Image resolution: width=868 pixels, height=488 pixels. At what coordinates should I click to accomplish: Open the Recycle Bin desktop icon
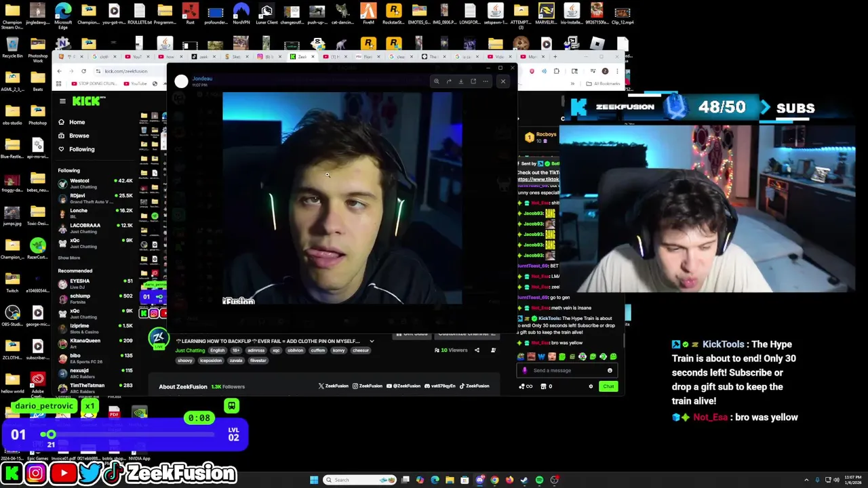coord(12,49)
